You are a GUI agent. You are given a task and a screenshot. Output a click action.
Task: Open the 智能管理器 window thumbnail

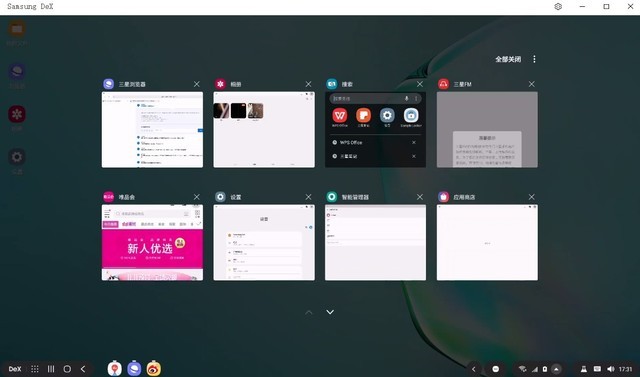[376, 243]
